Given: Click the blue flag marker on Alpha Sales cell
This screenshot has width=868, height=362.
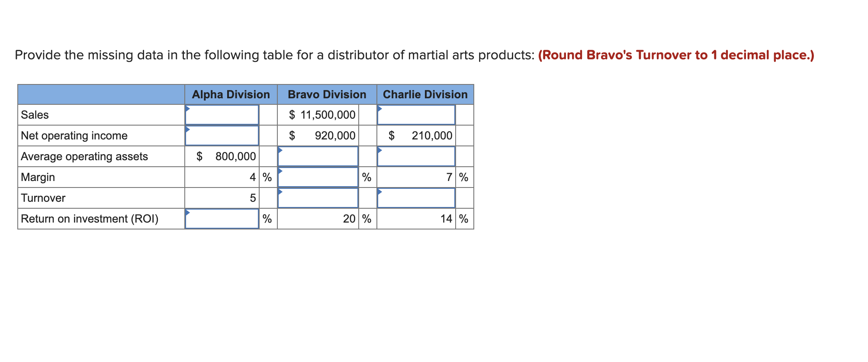Looking at the screenshot, I should coord(188,107).
